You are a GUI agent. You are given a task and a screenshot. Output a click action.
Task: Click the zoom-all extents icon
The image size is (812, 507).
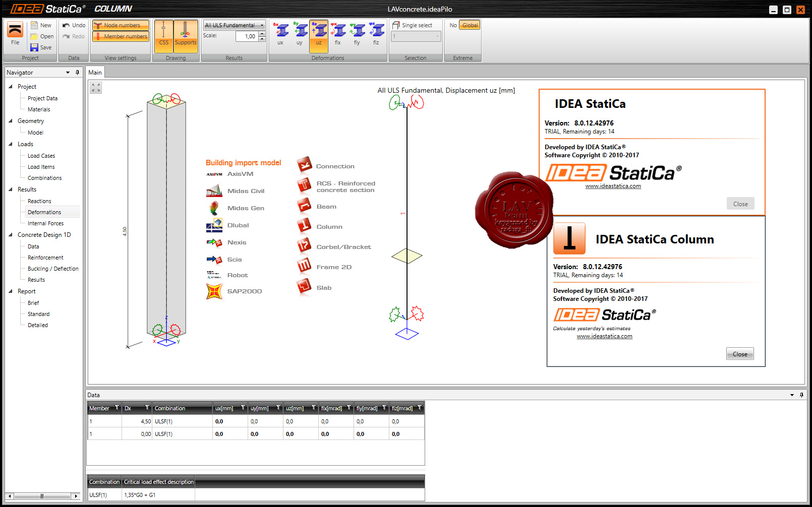point(96,88)
